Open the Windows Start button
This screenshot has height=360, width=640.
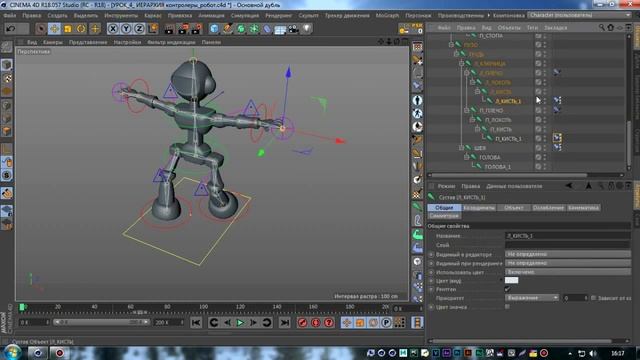(13, 353)
